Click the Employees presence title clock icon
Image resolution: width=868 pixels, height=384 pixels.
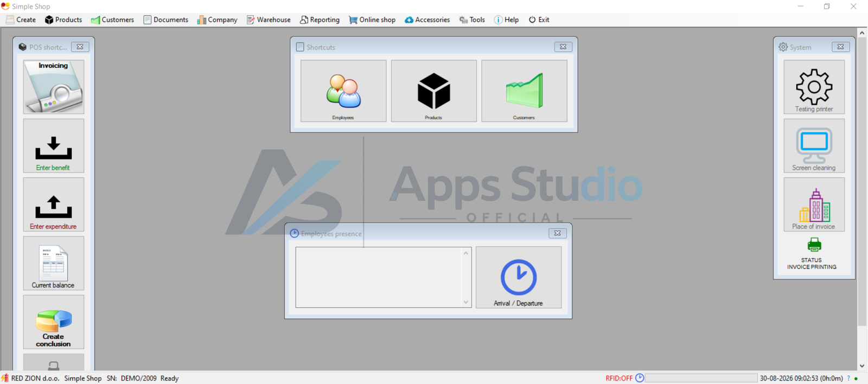295,233
